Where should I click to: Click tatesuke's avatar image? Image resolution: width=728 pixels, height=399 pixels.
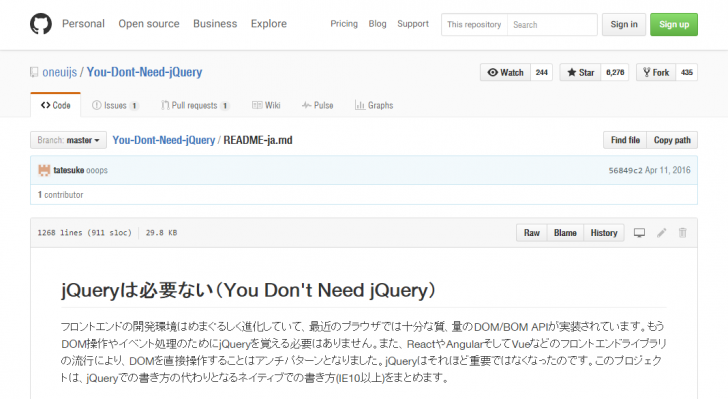point(44,170)
